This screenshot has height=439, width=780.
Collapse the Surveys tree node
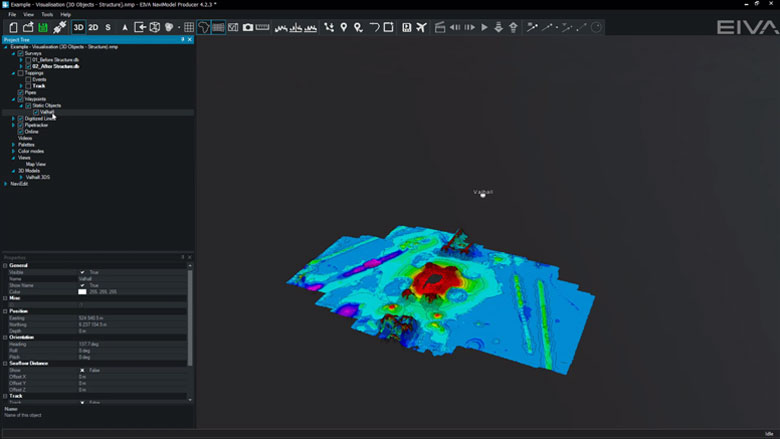coord(14,53)
